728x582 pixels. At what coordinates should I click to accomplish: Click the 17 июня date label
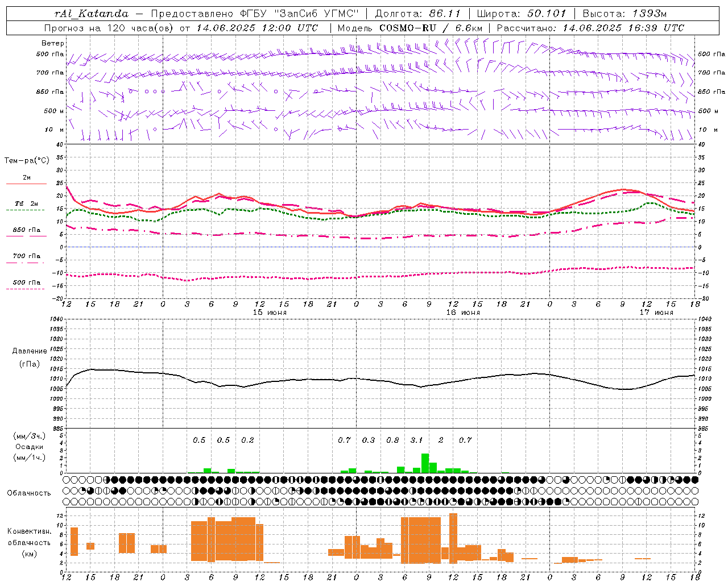[656, 312]
